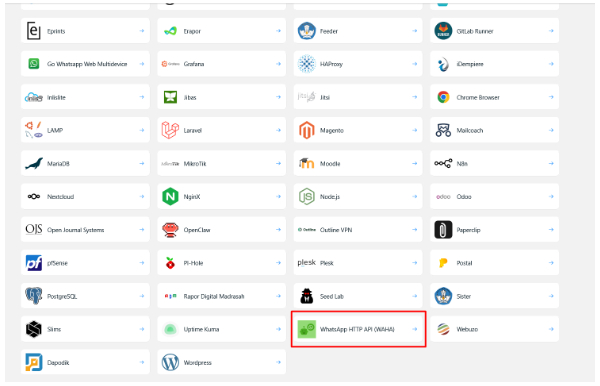Click the arrow on the Jitsi card

pos(415,97)
